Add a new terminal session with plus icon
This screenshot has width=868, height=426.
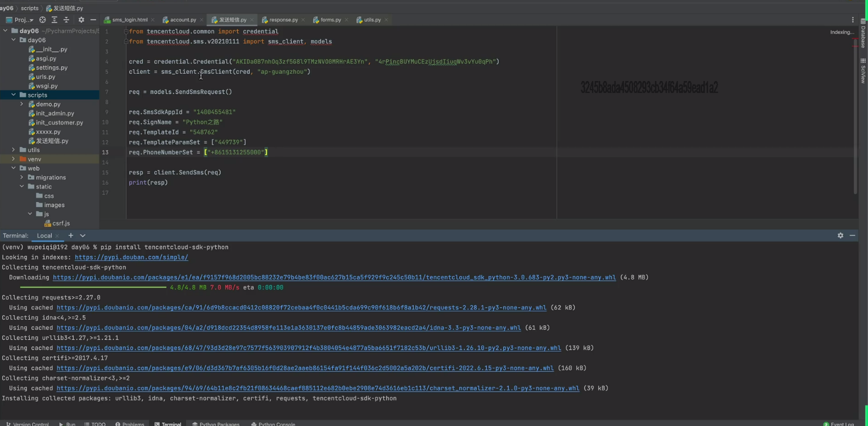tap(71, 236)
